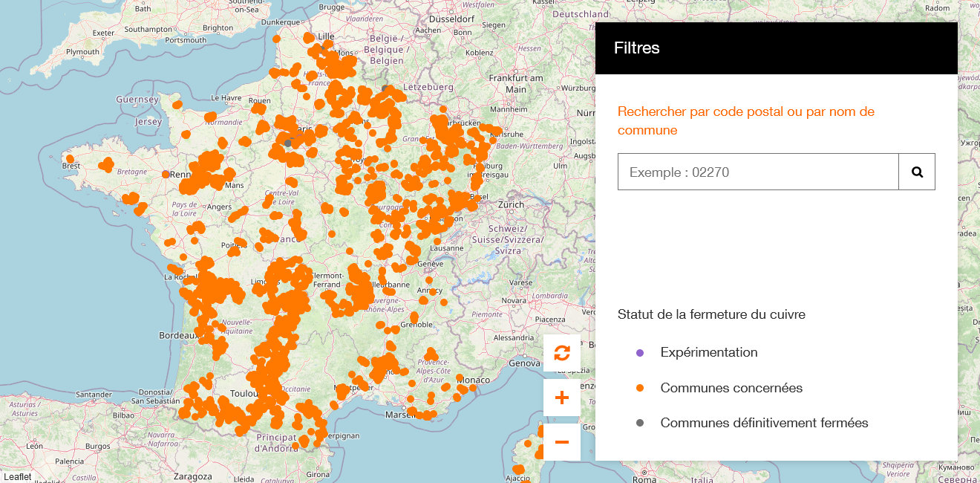Click the orange marker near Brest
The height and width of the screenshot is (483, 980).
click(71, 159)
